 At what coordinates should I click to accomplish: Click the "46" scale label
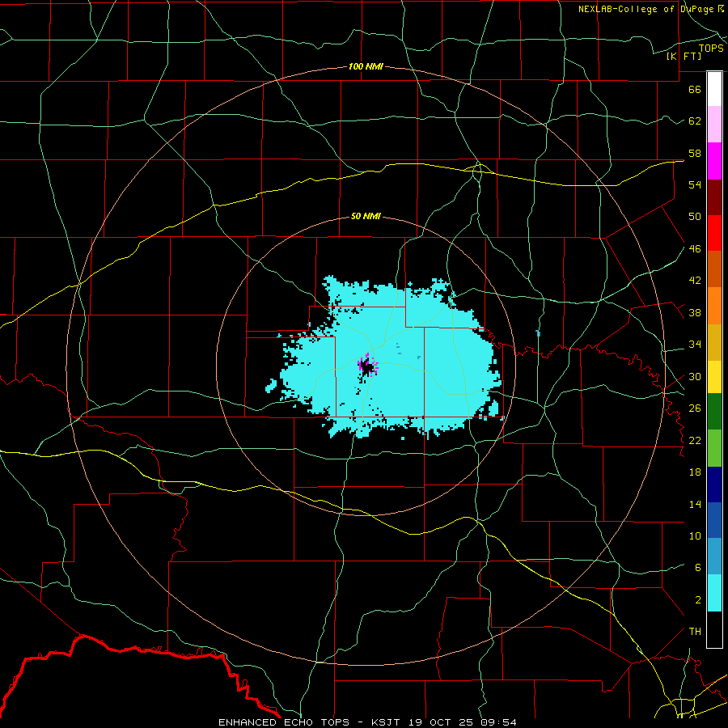pyautogui.click(x=695, y=249)
